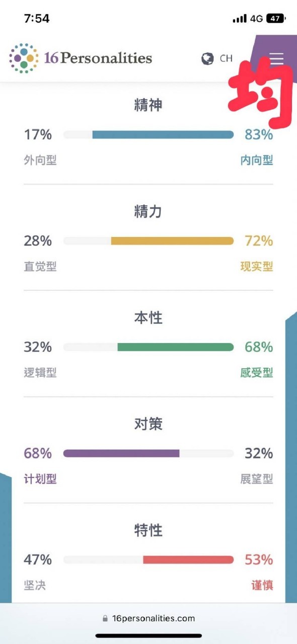This screenshot has width=297, height=644.
Task: Expand the 对策 section header
Action: point(148,424)
